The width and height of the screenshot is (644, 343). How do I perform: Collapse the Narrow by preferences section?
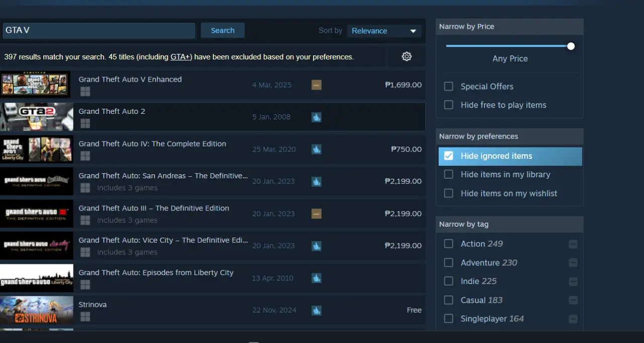(509, 136)
